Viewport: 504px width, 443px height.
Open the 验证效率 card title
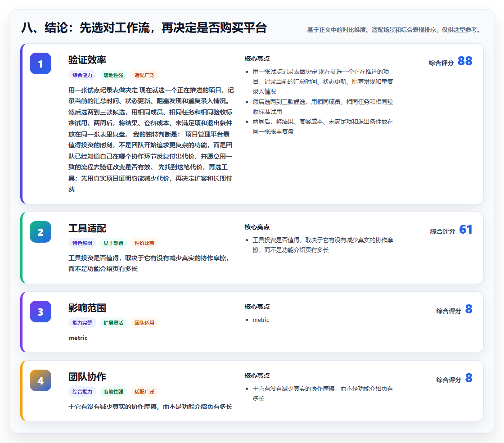(x=87, y=60)
